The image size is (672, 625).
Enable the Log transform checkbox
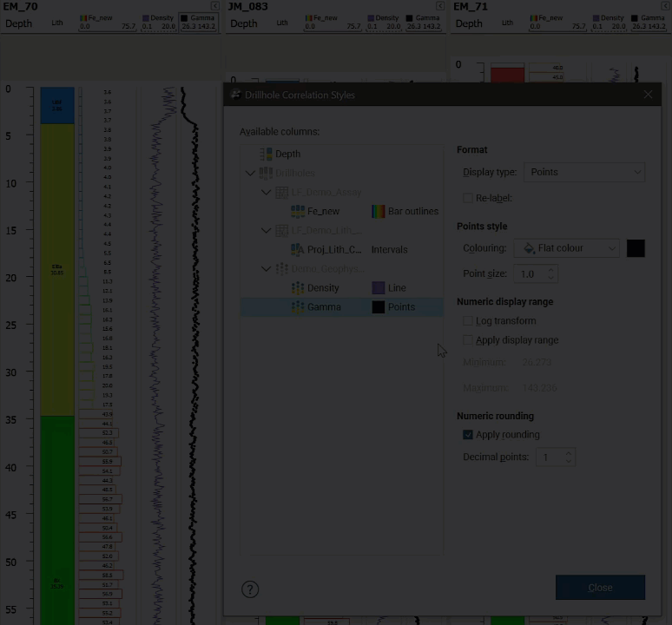click(469, 321)
